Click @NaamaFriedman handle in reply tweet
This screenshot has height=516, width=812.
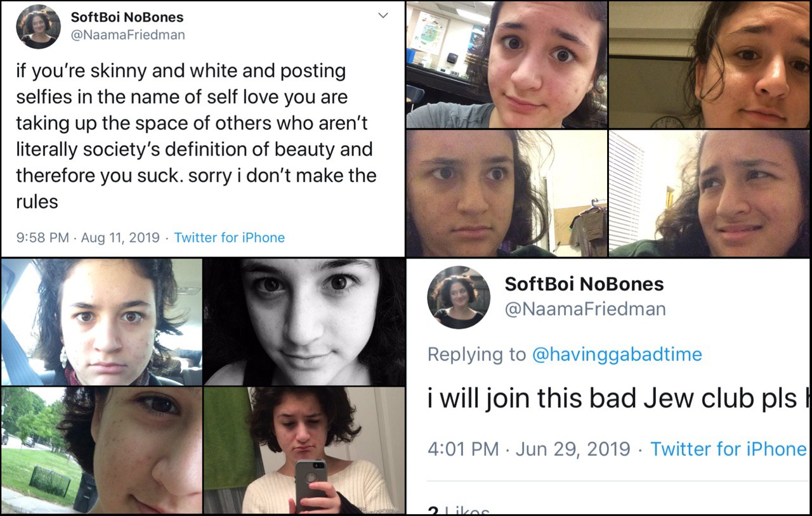pos(586,309)
